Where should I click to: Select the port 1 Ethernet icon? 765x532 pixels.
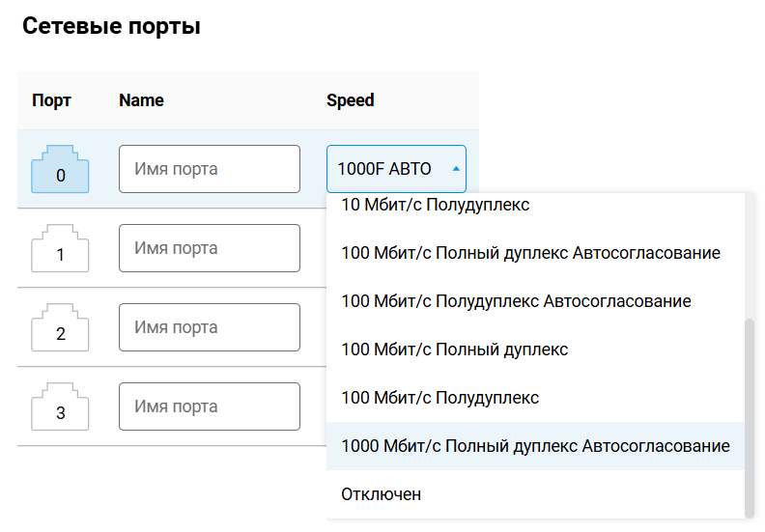tap(60, 248)
